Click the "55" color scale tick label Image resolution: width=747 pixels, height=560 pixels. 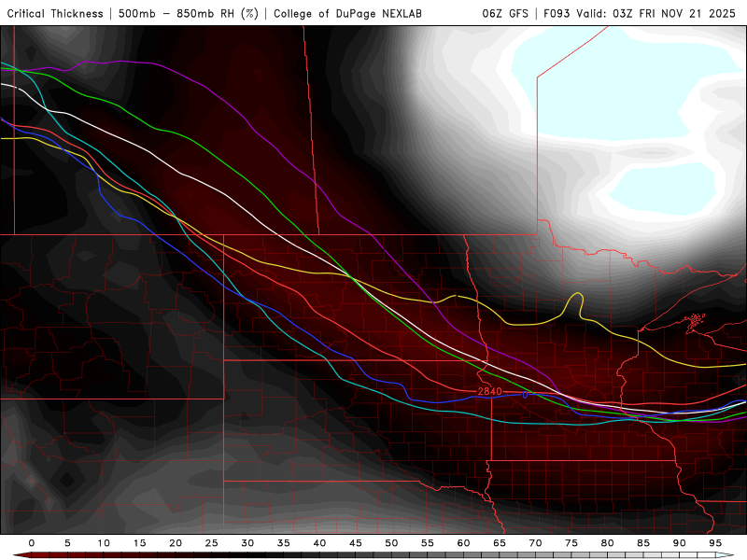point(428,543)
